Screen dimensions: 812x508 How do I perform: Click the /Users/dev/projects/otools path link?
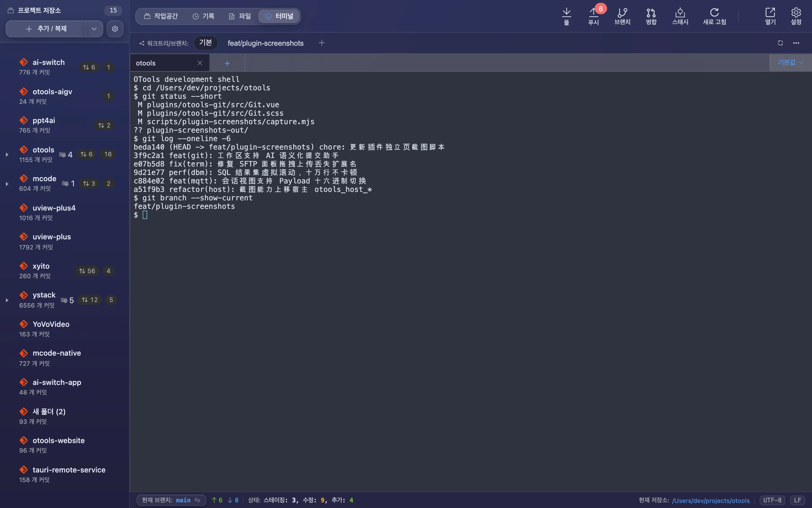click(x=711, y=500)
